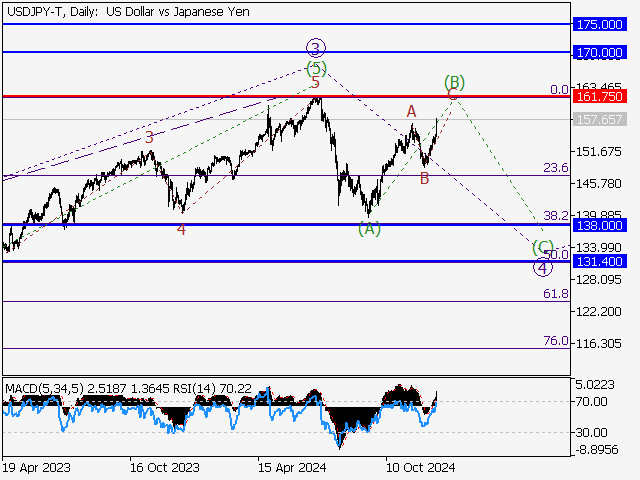640x480 pixels.
Task: Select the blue 175.000 level tag
Action: coord(600,23)
